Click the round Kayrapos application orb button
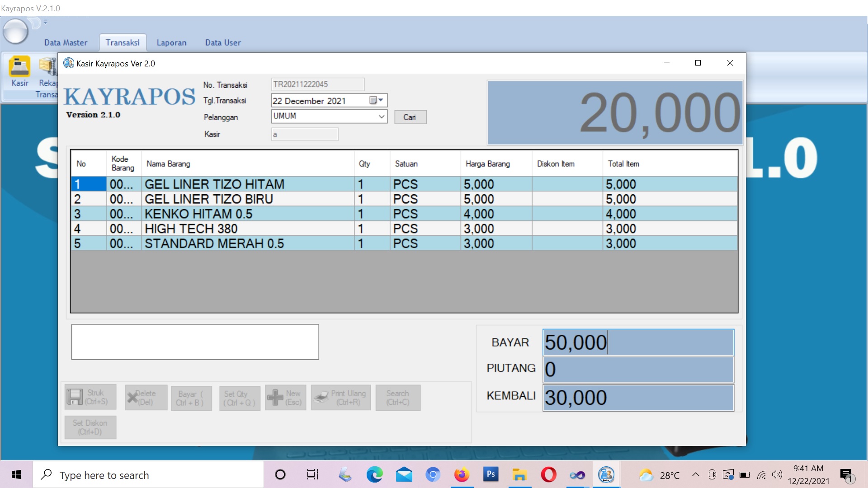Screen dimensions: 868x488 (16, 31)
